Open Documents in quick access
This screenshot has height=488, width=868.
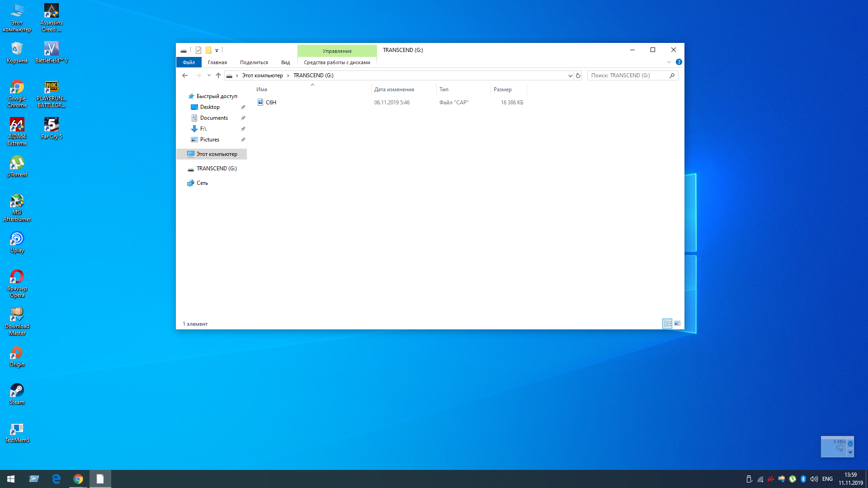[x=214, y=118]
